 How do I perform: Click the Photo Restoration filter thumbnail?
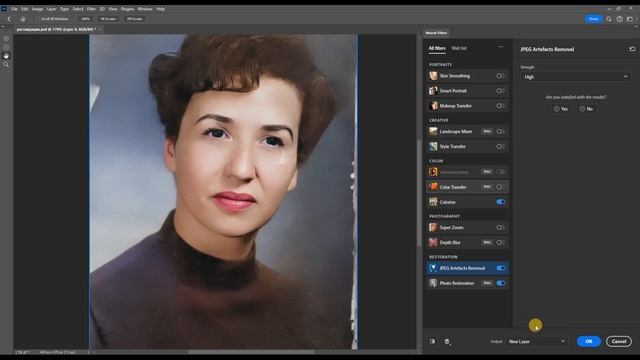[x=433, y=283]
